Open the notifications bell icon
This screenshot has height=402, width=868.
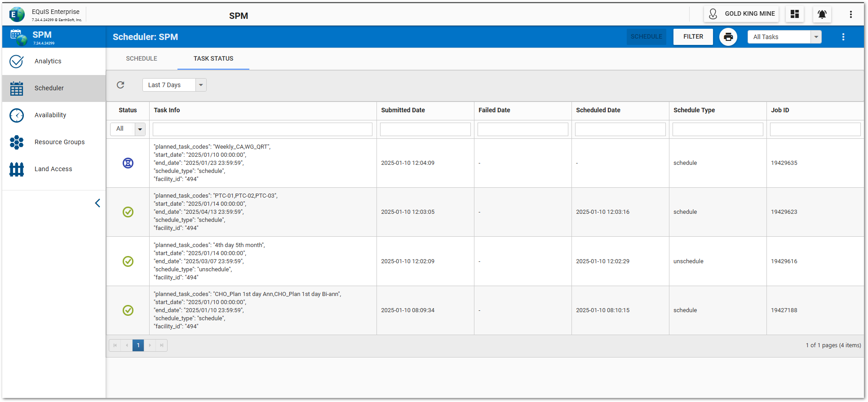pos(822,14)
